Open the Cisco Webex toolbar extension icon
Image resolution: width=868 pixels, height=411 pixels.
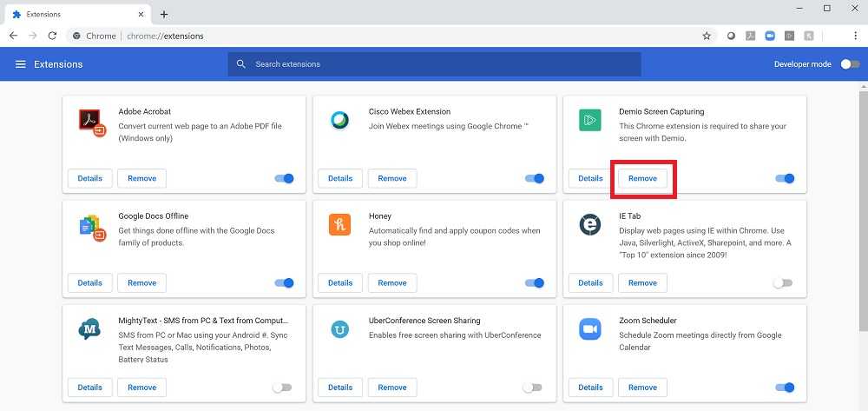tap(731, 36)
